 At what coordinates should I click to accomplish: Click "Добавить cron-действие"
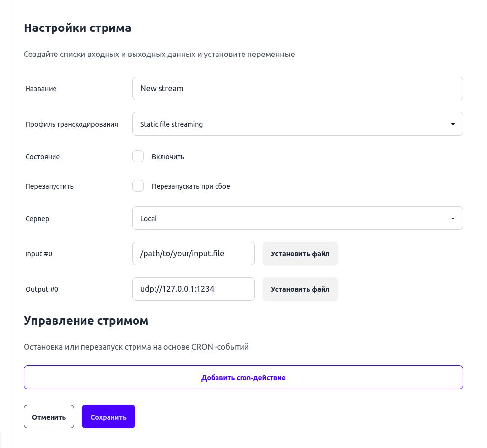point(243,377)
